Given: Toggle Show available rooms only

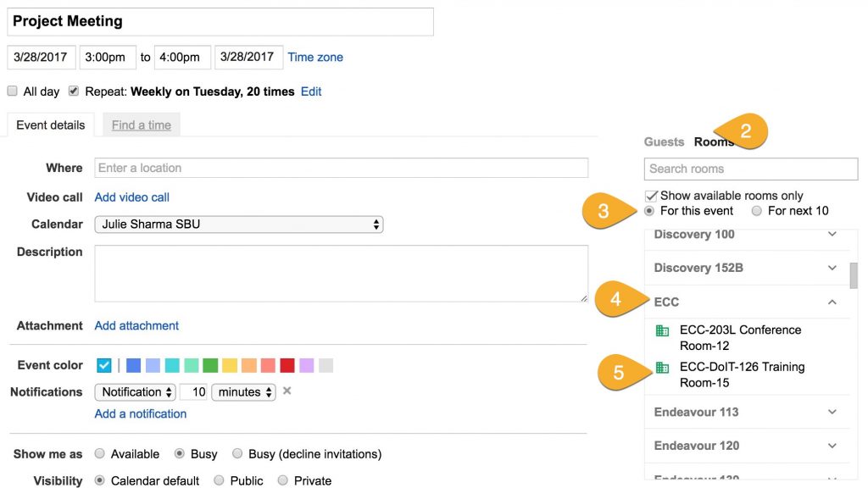Looking at the screenshot, I should (652, 196).
